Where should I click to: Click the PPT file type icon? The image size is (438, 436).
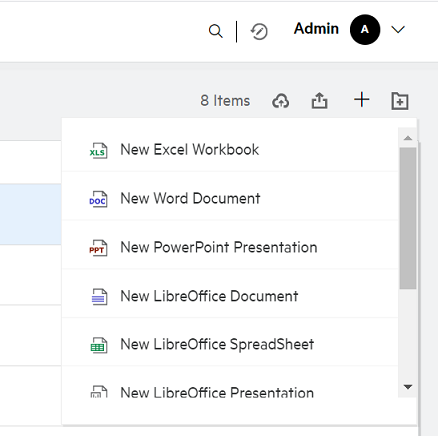(x=98, y=248)
